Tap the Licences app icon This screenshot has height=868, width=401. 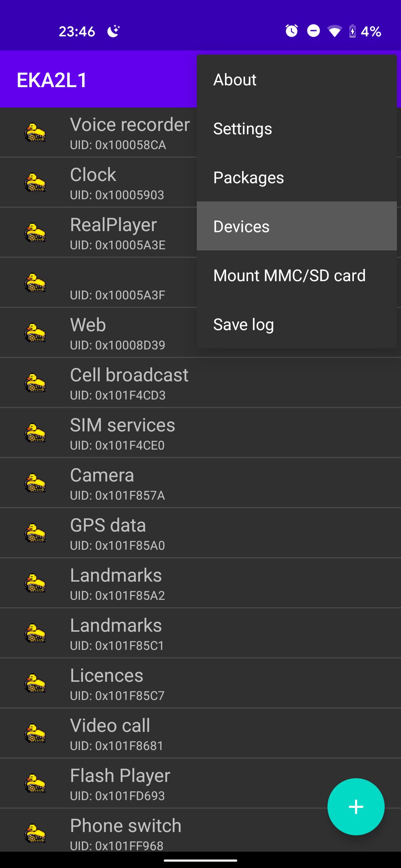pyautogui.click(x=35, y=683)
